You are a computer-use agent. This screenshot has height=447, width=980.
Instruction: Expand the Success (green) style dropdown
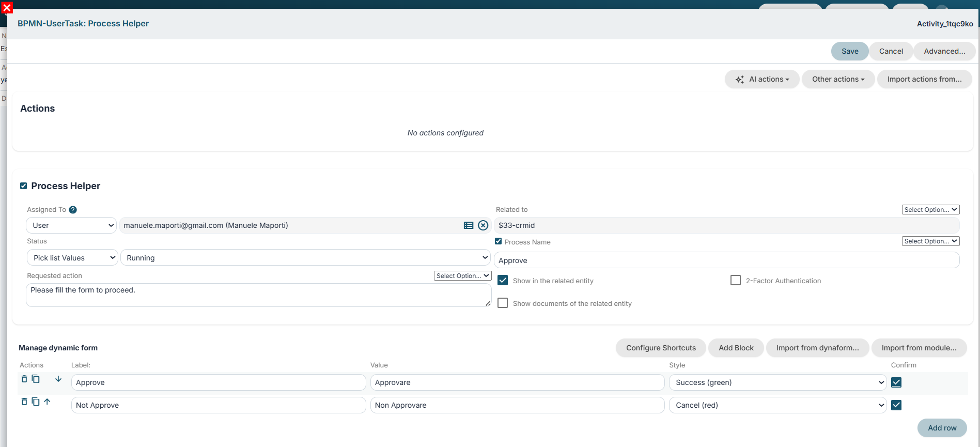[x=777, y=382]
